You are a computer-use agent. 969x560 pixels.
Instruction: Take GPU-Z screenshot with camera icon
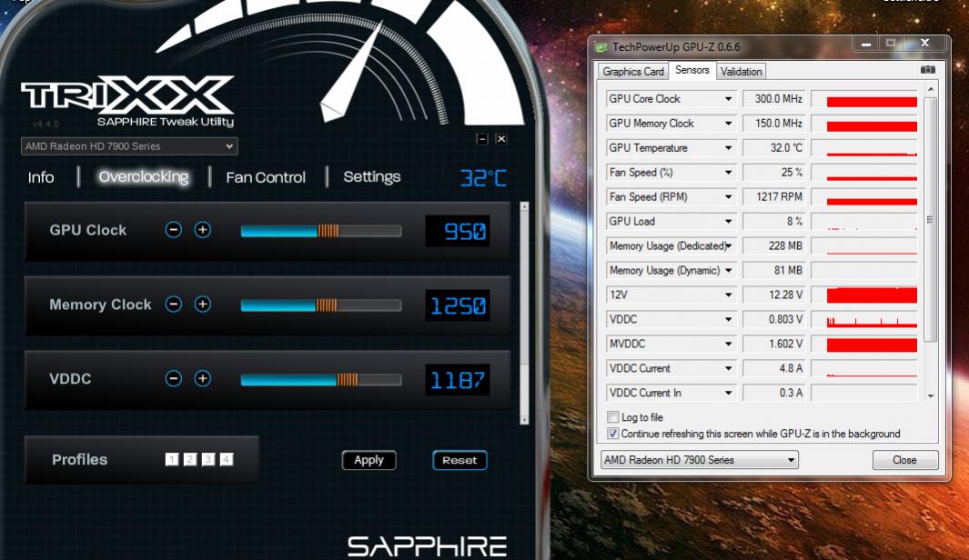927,70
